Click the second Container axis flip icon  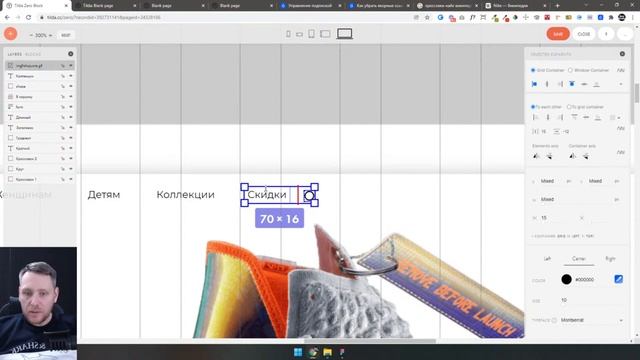pyautogui.click(x=586, y=156)
